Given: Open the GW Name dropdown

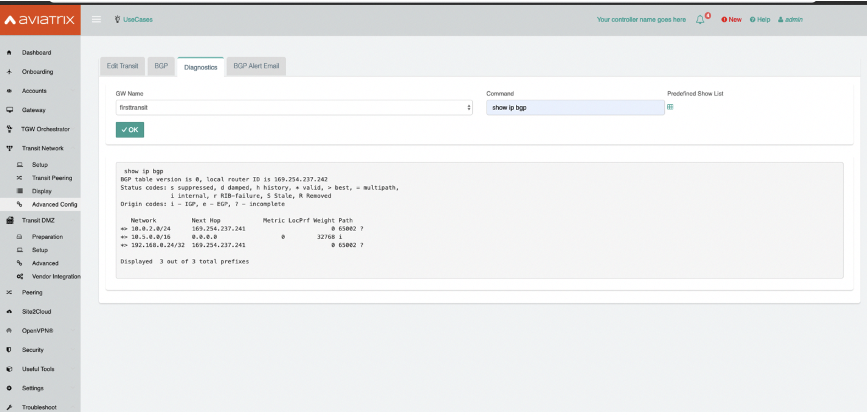Looking at the screenshot, I should [294, 107].
